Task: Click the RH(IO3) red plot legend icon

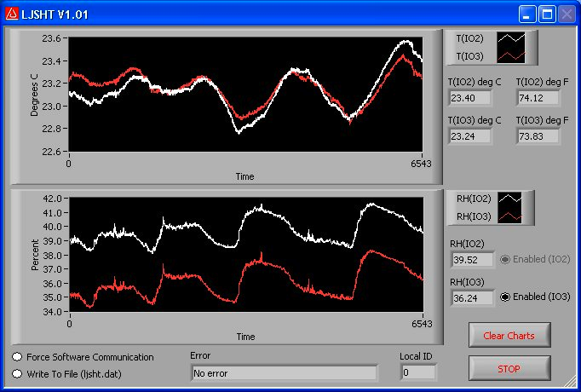Action: 510,216
